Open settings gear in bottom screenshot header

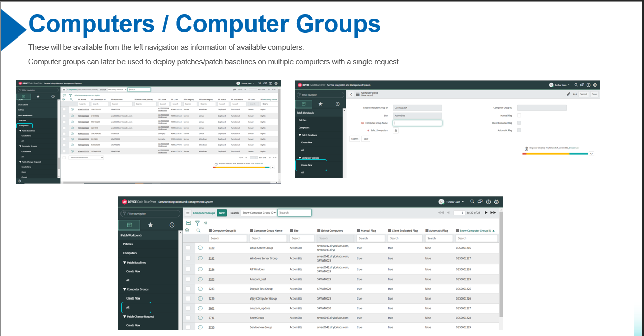[496, 202]
